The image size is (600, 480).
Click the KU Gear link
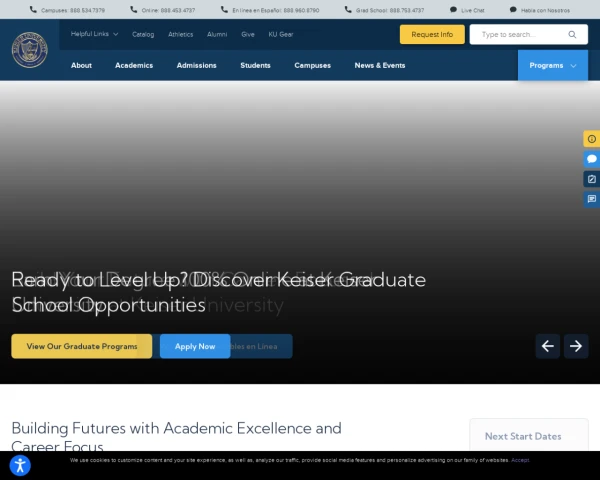pos(280,34)
